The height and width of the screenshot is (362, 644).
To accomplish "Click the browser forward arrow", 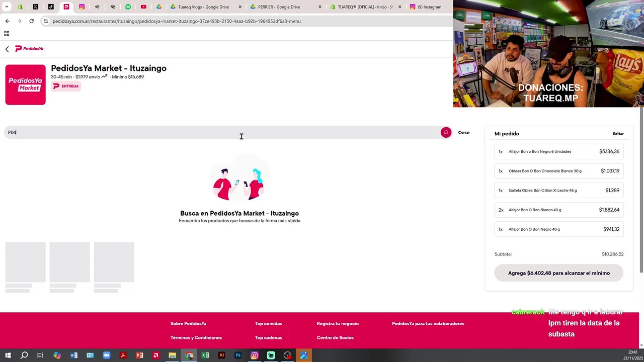I will click(x=19, y=21).
